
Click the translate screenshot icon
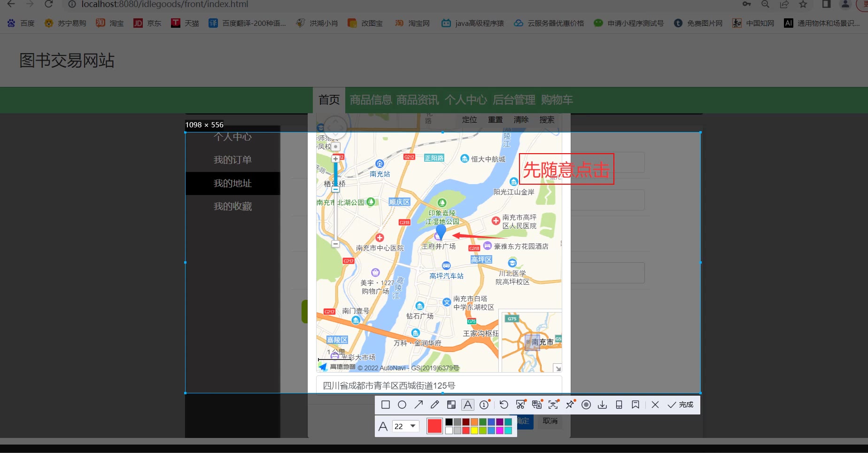537,405
